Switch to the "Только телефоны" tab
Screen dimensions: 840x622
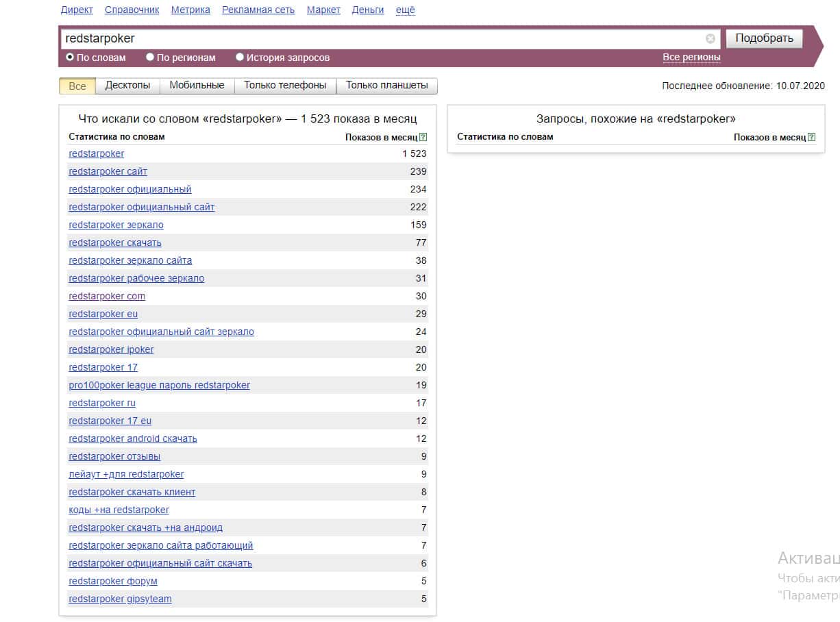(x=285, y=86)
